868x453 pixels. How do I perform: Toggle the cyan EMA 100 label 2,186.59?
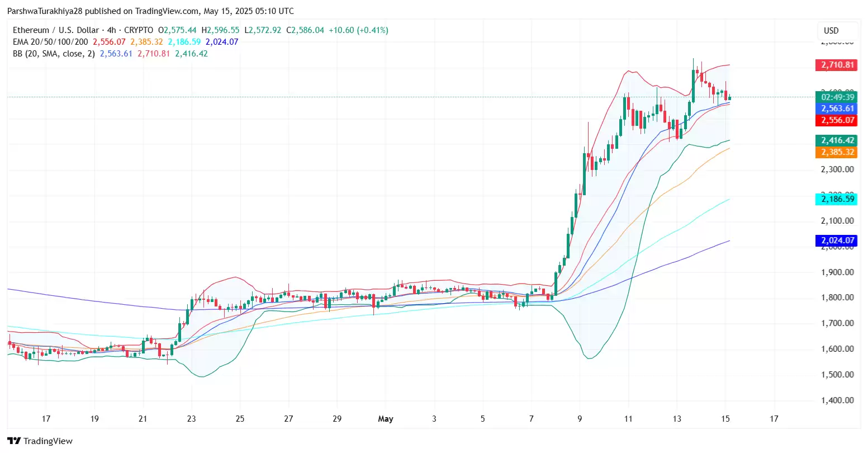[x=837, y=199]
